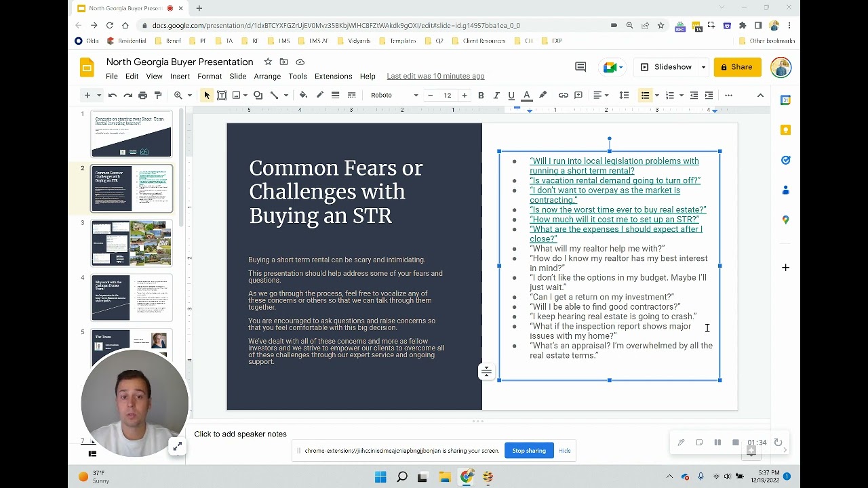Select the slide 4 thumbnail in the filmstrip
The height and width of the screenshot is (488, 868).
(132, 298)
